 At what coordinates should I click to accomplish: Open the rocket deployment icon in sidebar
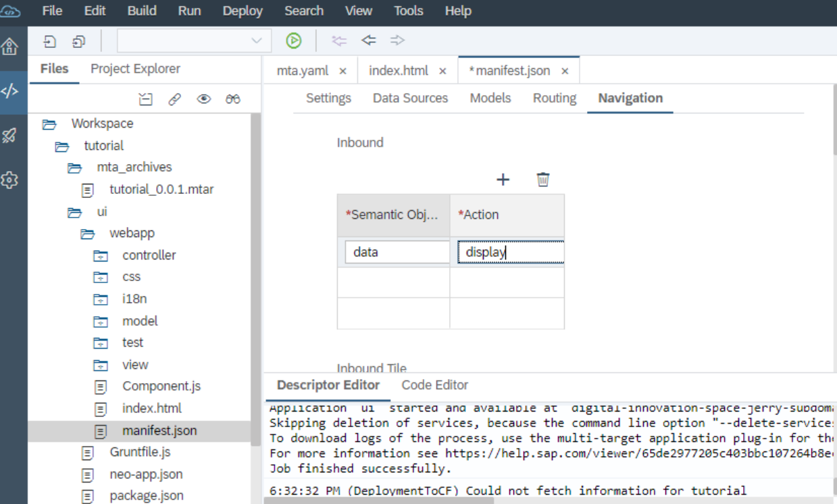pos(9,135)
